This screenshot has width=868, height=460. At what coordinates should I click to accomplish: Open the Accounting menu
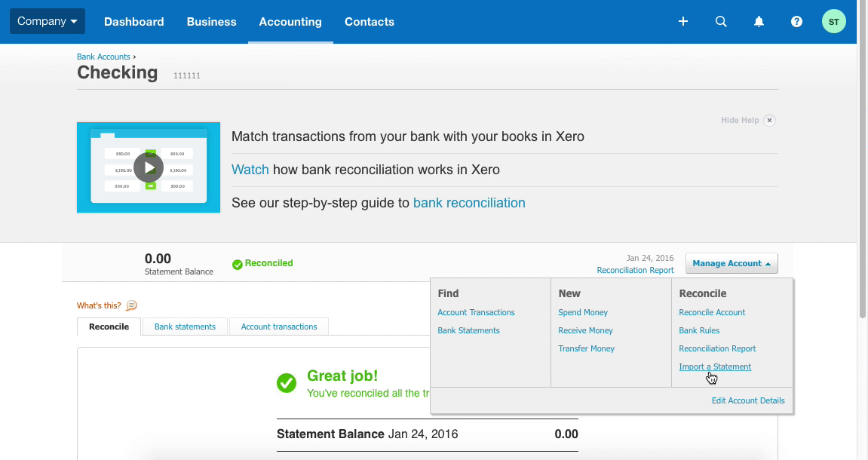coord(290,22)
